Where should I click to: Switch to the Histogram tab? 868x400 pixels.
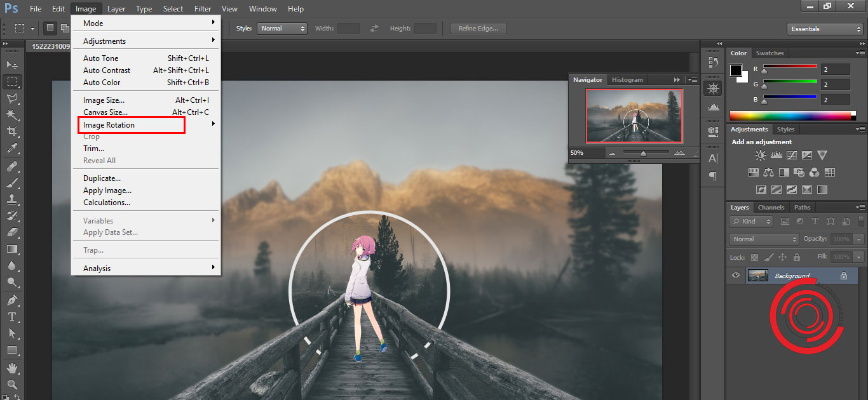(627, 80)
